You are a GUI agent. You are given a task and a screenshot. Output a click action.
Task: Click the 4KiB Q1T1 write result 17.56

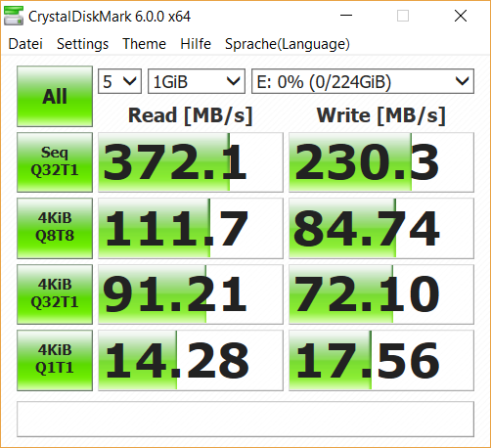381,360
